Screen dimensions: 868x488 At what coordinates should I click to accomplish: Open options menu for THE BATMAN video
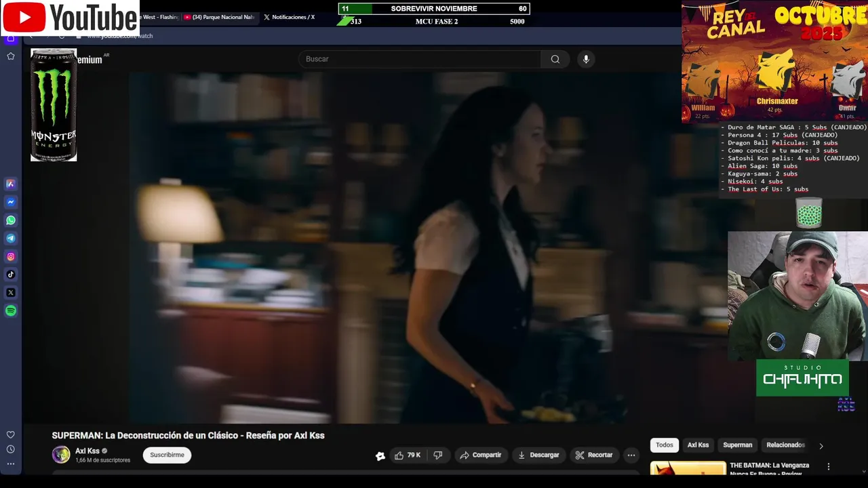pyautogui.click(x=828, y=466)
